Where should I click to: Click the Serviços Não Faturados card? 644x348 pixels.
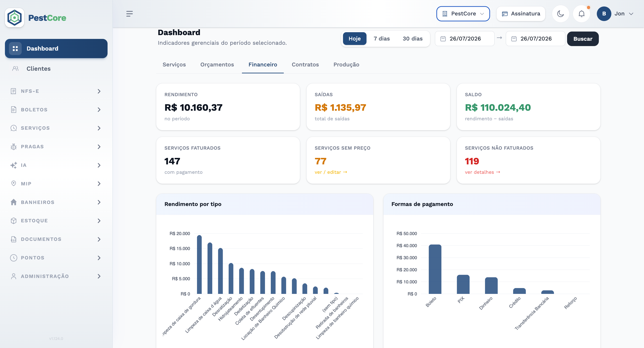[x=528, y=160]
